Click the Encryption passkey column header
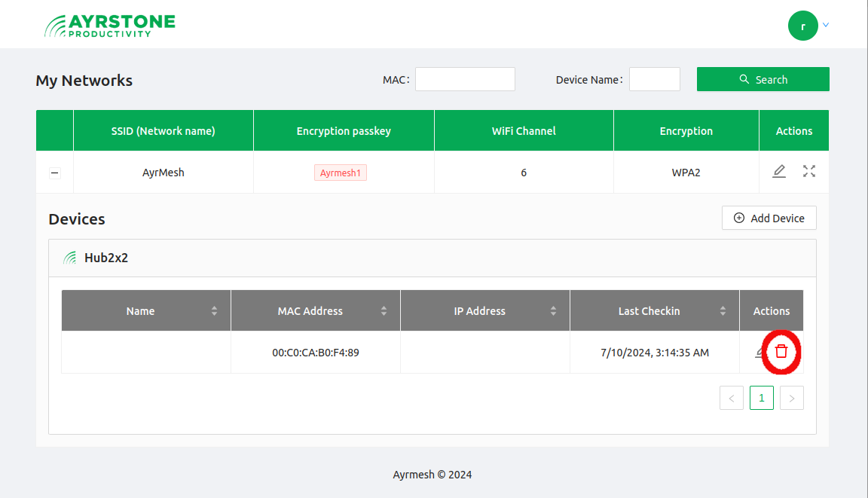This screenshot has width=868, height=498. 344,130
